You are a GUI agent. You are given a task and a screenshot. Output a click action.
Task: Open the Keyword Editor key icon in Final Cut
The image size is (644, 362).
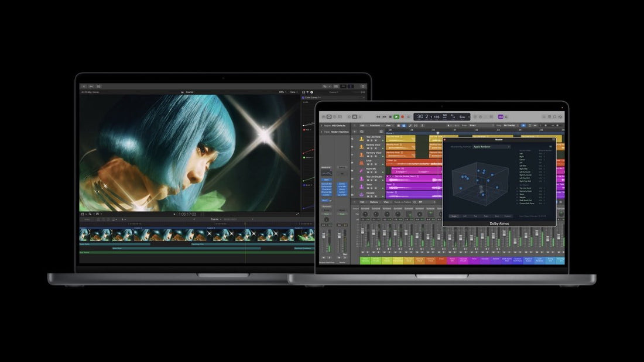coord(91,86)
